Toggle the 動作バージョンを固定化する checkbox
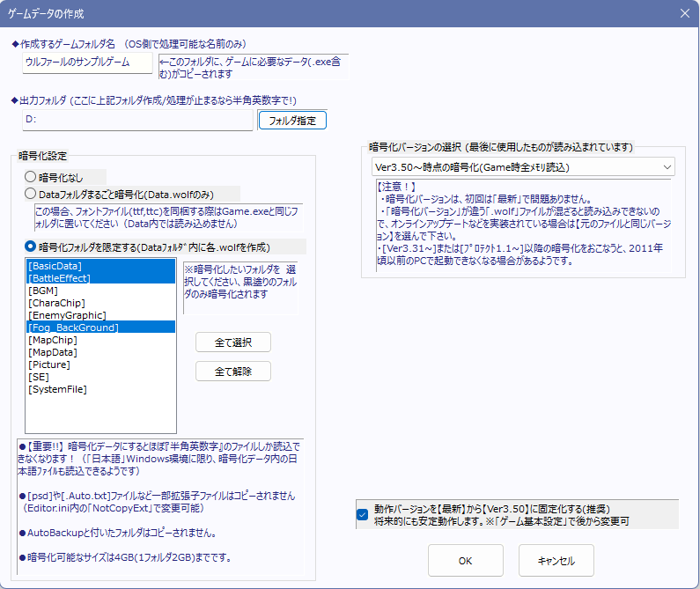The height and width of the screenshot is (589, 700). (363, 514)
